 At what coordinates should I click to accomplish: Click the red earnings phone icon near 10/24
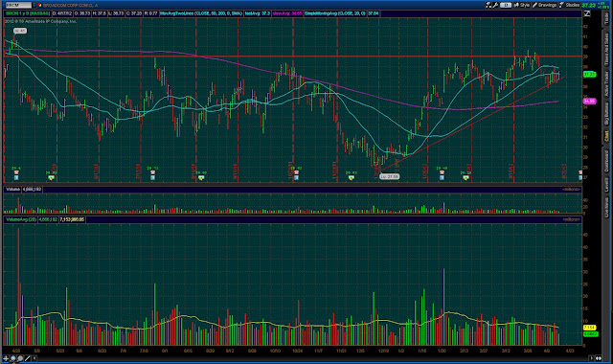pos(296,172)
